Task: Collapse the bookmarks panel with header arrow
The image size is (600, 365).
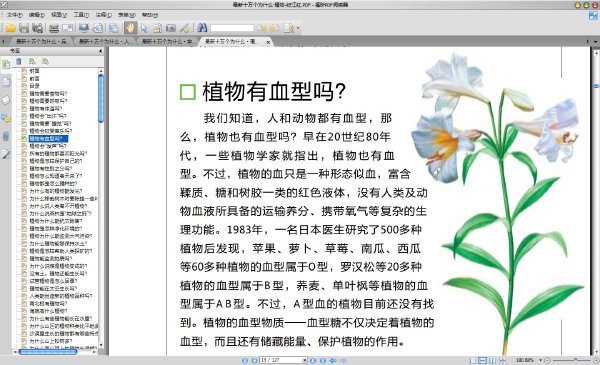Action: [x=101, y=51]
